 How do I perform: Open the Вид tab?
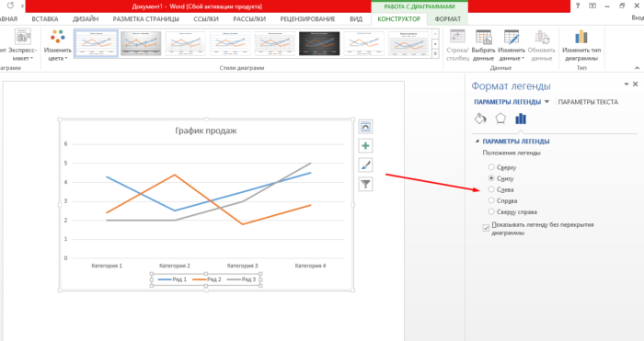click(x=356, y=19)
